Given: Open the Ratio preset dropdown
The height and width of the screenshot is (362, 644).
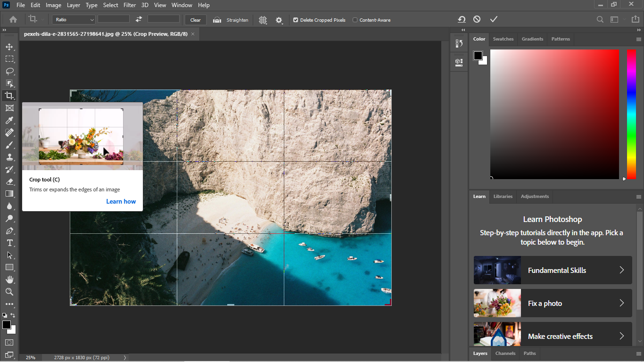Looking at the screenshot, I should (x=74, y=20).
